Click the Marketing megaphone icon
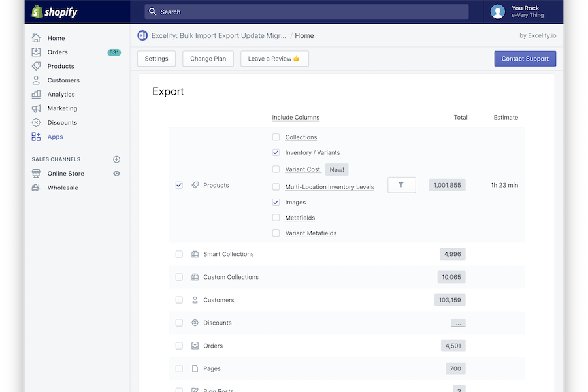Screen dimensions: 588x392 pos(36,108)
